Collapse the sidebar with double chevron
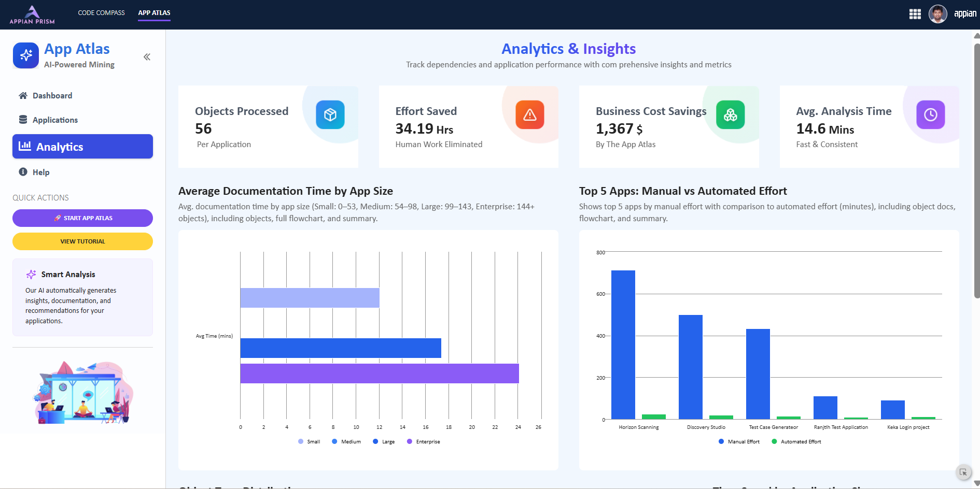 pos(147,57)
